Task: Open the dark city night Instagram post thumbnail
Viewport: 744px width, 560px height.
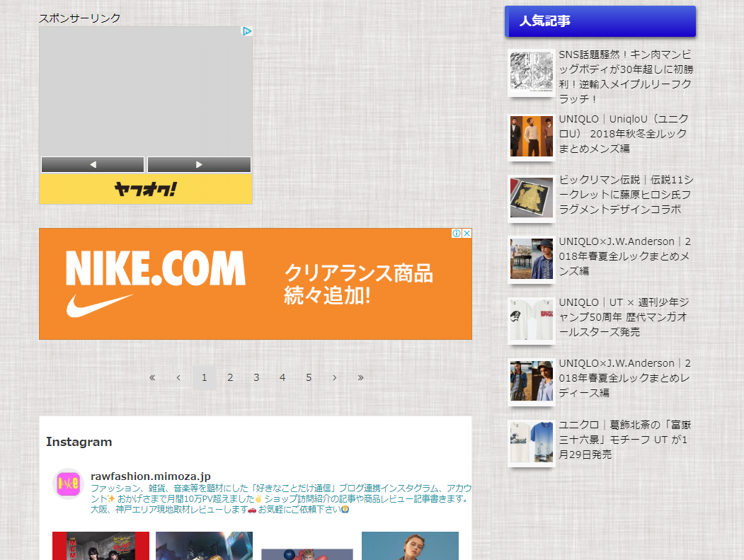Action: click(x=204, y=546)
